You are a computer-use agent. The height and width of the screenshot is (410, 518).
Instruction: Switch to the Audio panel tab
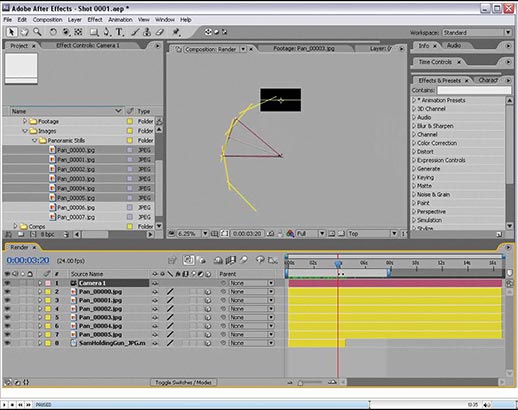click(x=454, y=45)
